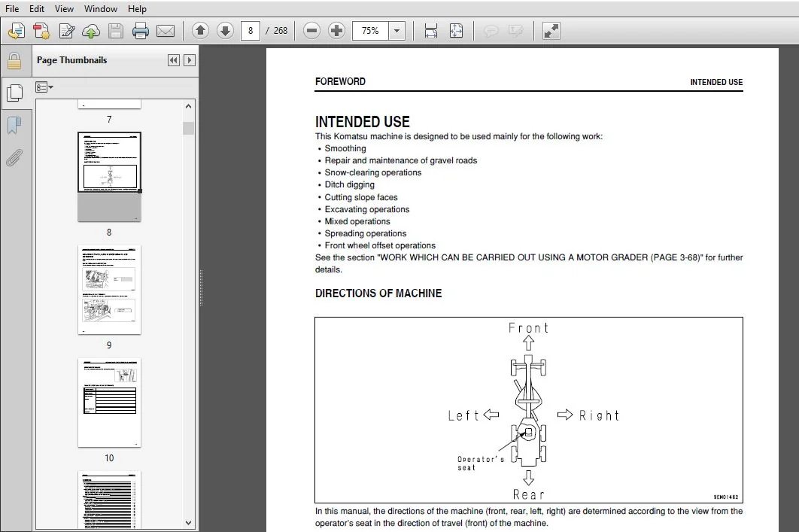Click the 'Snow-clearing operations' bullet text
This screenshot has height=532, width=799.
click(373, 172)
